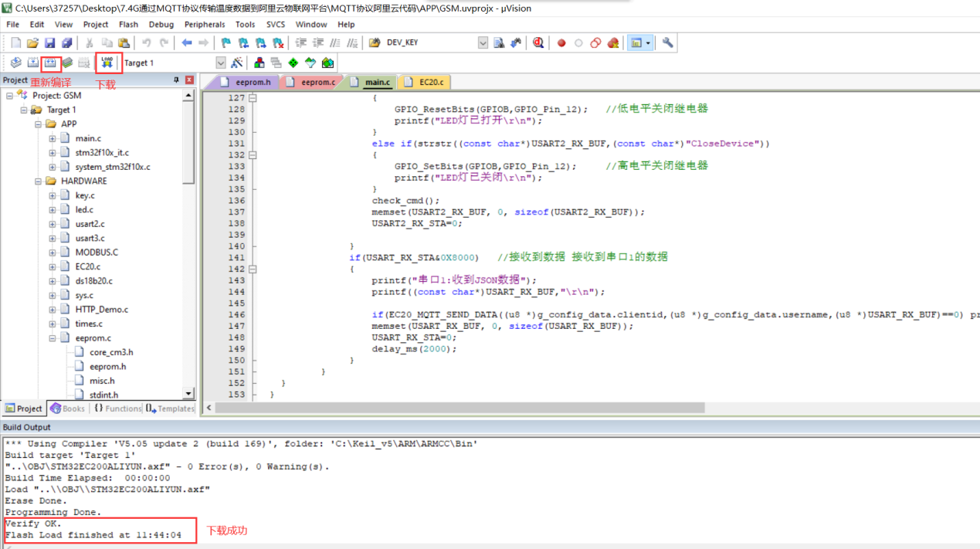Switch to the eeprom.c editor tab

(311, 82)
